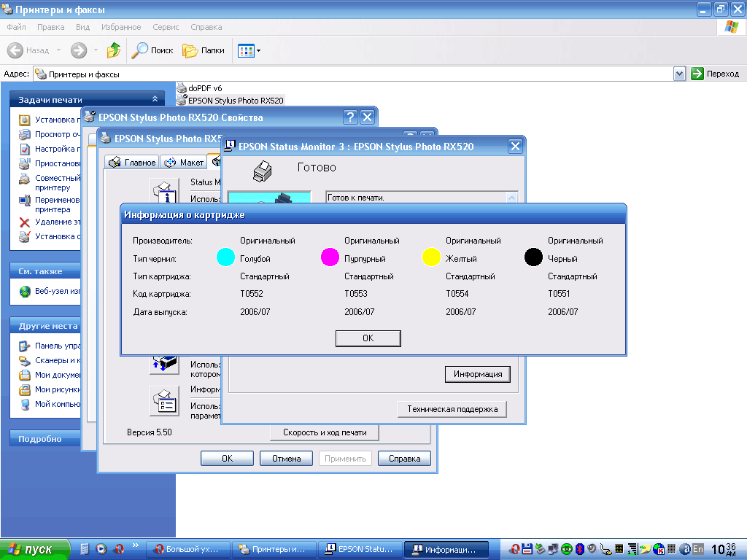747x560 pixels.
Task: Open Сканеры и камеры link
Action: [x=50, y=360]
